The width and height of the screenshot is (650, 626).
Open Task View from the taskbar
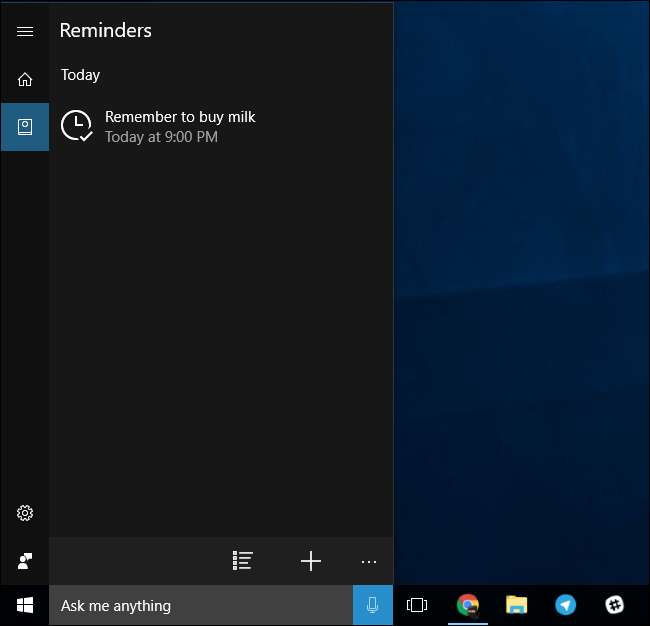click(x=417, y=605)
